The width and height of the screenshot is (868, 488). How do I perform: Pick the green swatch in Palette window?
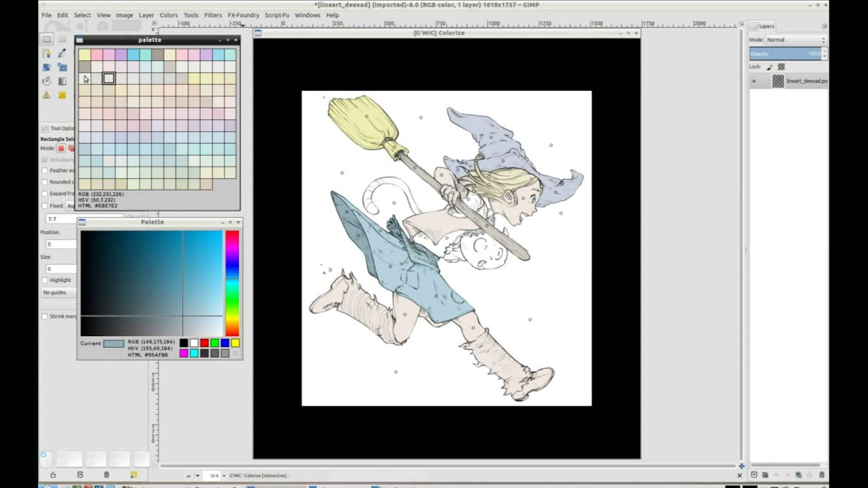click(x=214, y=343)
